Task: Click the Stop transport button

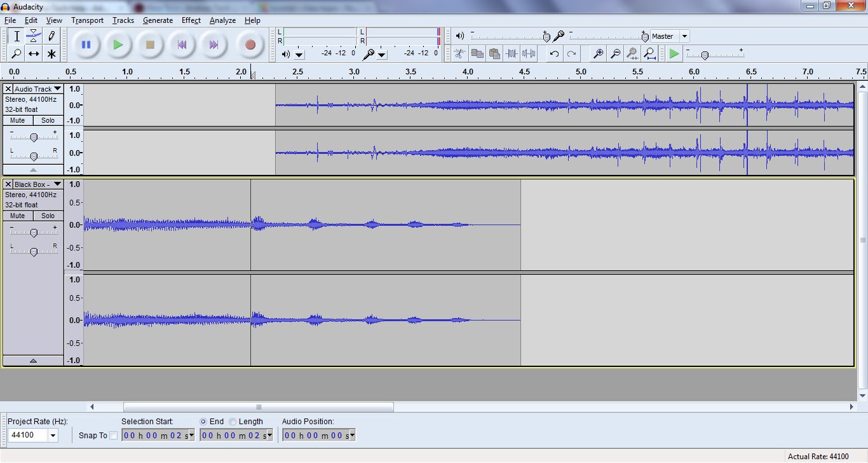Action: pyautogui.click(x=150, y=45)
